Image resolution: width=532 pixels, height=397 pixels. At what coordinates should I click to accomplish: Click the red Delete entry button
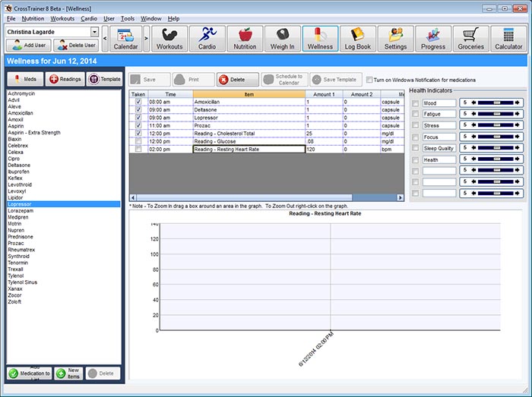(237, 80)
